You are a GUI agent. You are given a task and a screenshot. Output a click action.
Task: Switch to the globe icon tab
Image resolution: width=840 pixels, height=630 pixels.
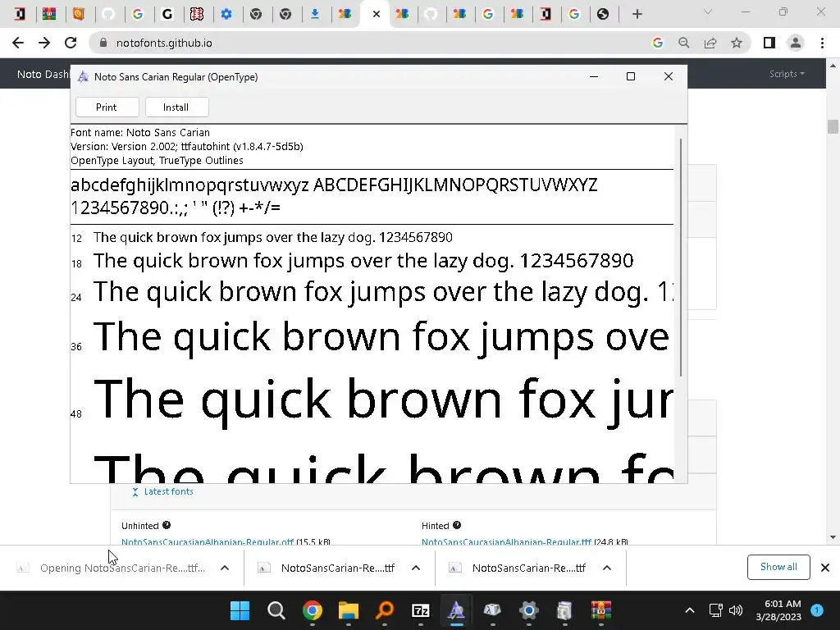603,14
